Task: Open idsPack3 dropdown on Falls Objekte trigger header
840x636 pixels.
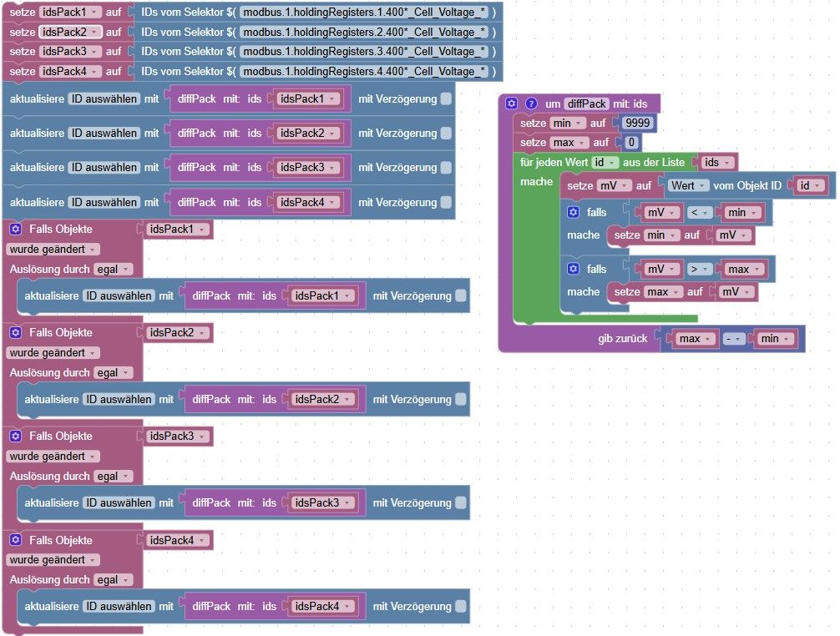Action: click(x=177, y=437)
